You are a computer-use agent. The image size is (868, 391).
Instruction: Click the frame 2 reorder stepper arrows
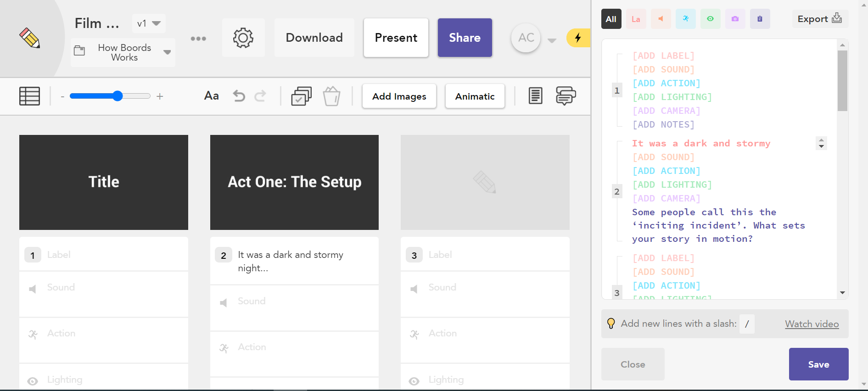(821, 143)
